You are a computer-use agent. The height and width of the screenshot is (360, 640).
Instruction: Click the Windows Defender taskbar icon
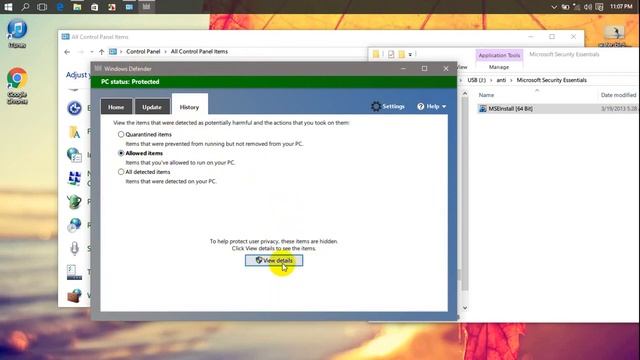147,7
